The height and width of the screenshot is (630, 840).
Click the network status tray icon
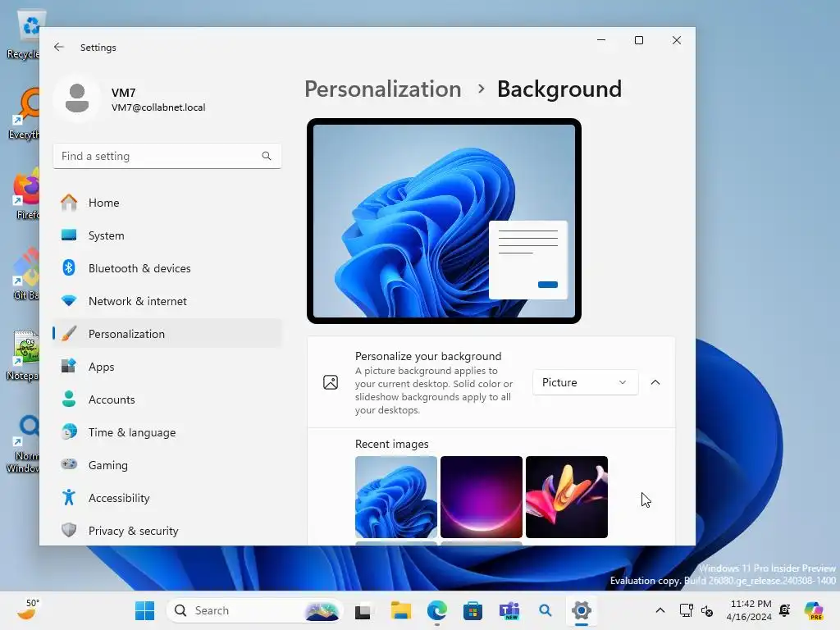pos(687,610)
